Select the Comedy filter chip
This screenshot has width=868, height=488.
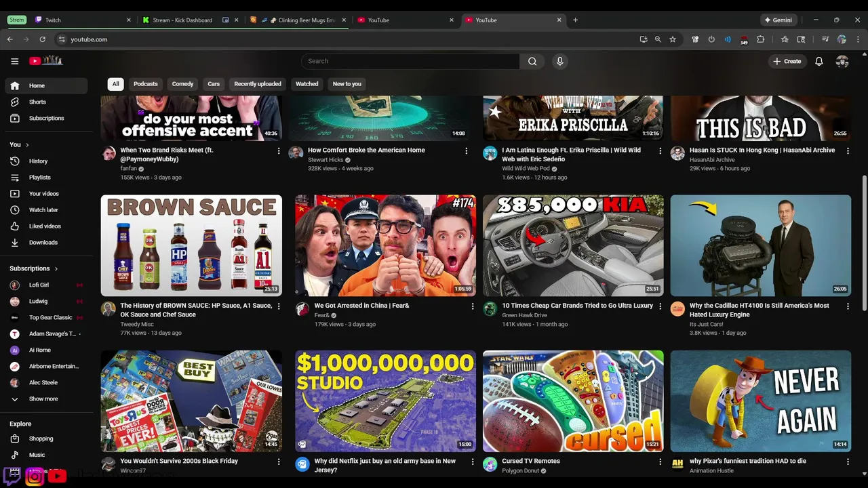click(182, 84)
